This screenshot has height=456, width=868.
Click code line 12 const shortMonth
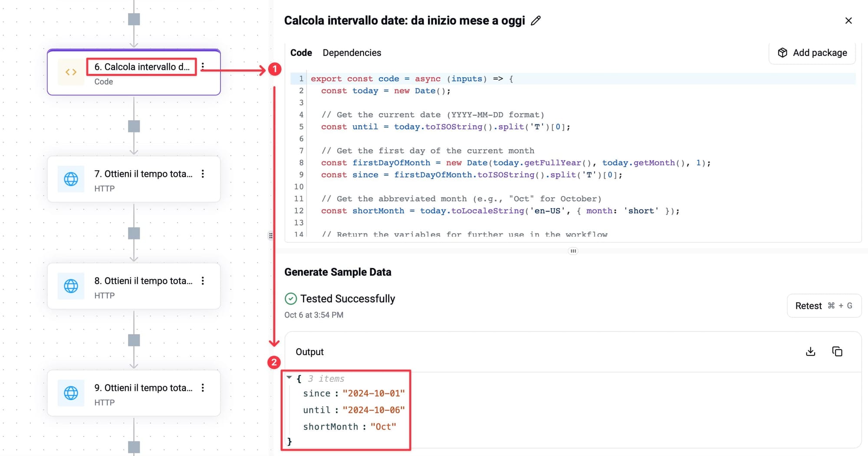click(500, 211)
